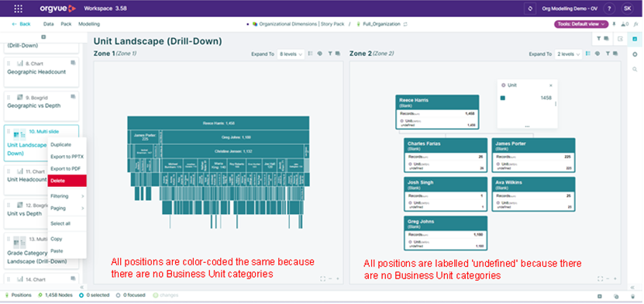Click the teal Unit legend color swatch
This screenshot has height=304, width=644.
pos(502,98)
